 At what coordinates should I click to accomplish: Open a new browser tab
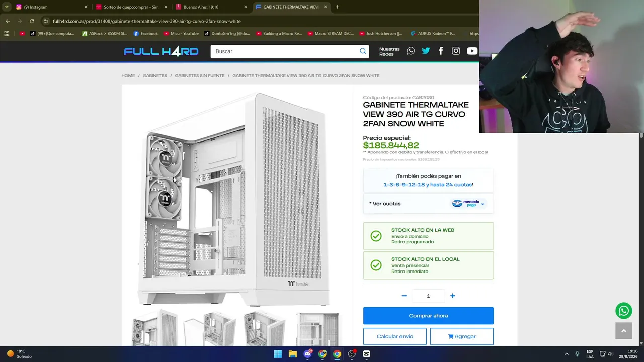tap(337, 7)
